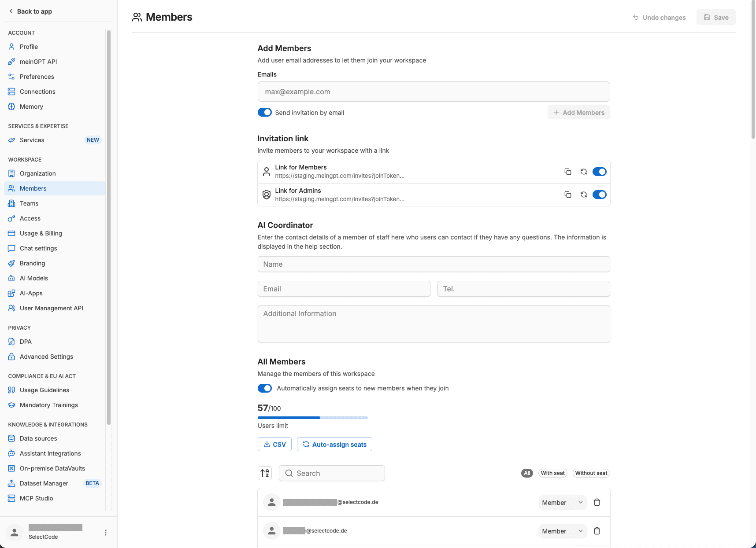Open role dropdown for the first member
The width and height of the screenshot is (756, 548).
click(x=562, y=503)
